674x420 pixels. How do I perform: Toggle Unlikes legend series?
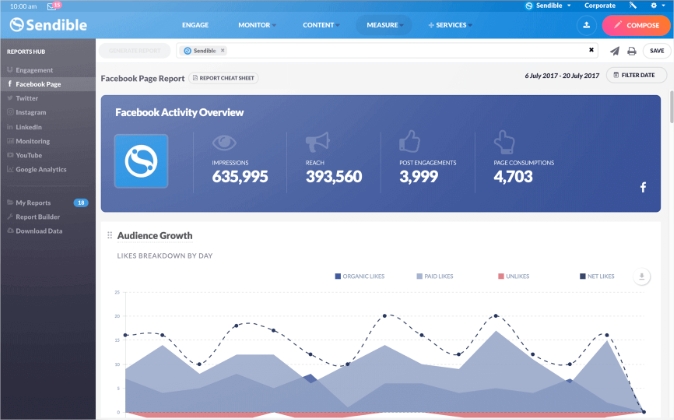[x=513, y=276]
